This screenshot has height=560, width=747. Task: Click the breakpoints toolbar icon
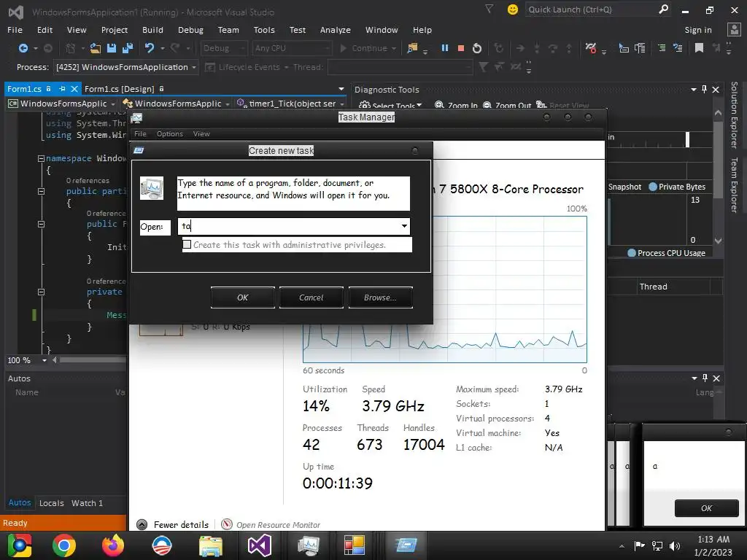coord(591,48)
